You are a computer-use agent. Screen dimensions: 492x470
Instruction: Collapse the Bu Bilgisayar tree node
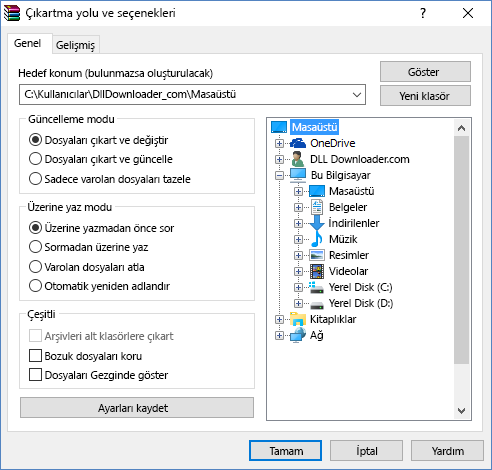[x=279, y=175]
